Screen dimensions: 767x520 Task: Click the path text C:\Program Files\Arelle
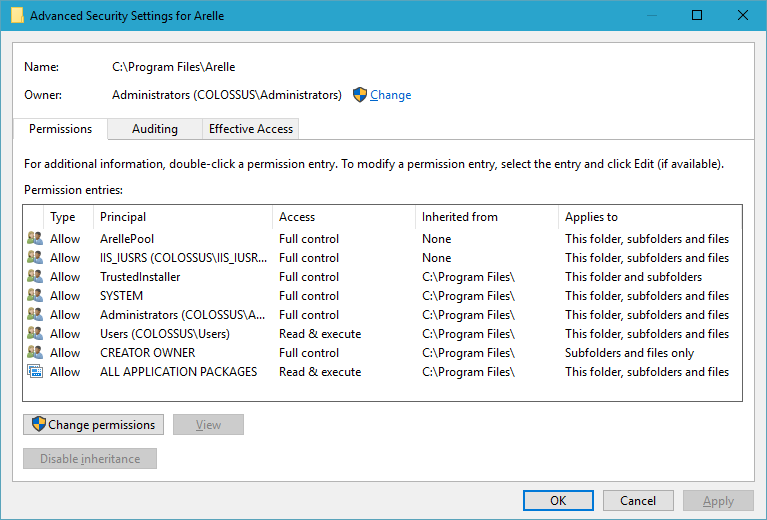(174, 67)
